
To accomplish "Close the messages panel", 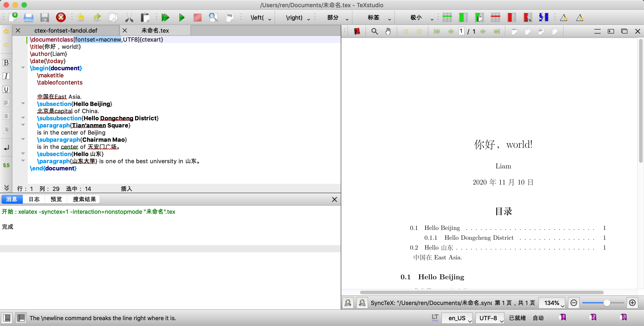I will coord(335,199).
